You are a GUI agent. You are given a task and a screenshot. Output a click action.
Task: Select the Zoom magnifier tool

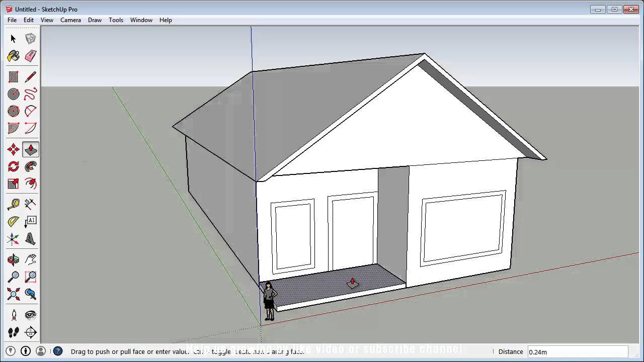pyautogui.click(x=14, y=277)
